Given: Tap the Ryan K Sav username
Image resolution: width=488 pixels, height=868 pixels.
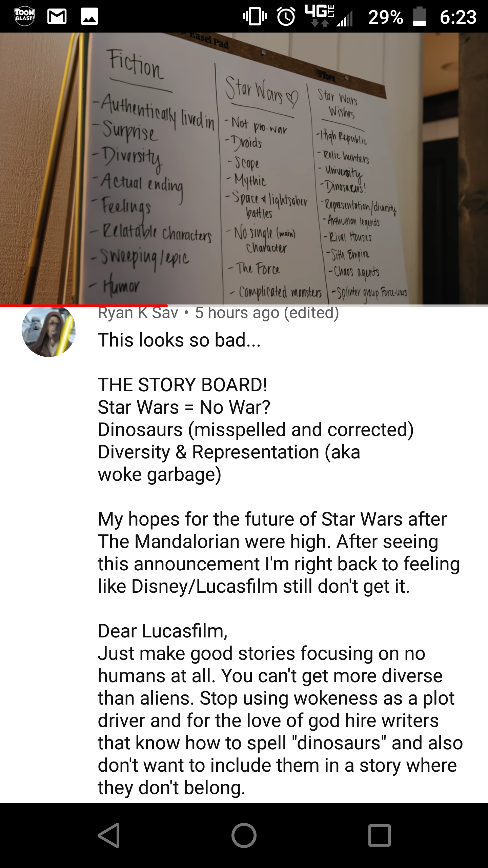Looking at the screenshot, I should point(138,313).
